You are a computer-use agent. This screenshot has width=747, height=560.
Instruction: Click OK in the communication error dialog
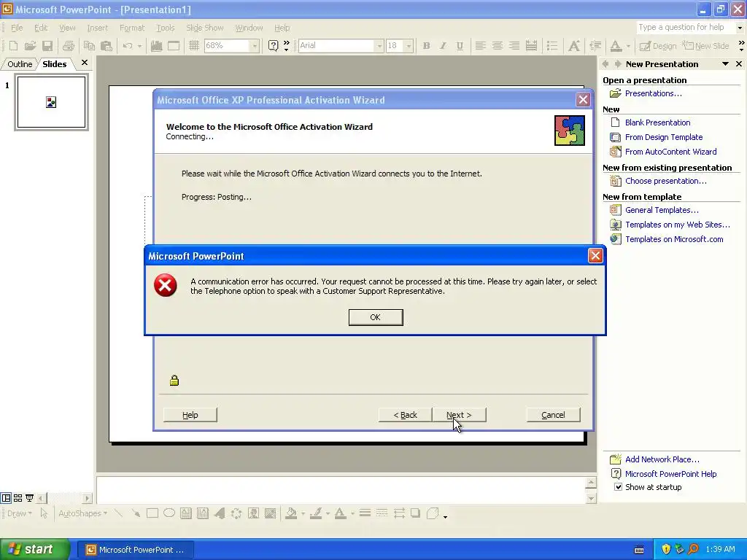tap(376, 317)
